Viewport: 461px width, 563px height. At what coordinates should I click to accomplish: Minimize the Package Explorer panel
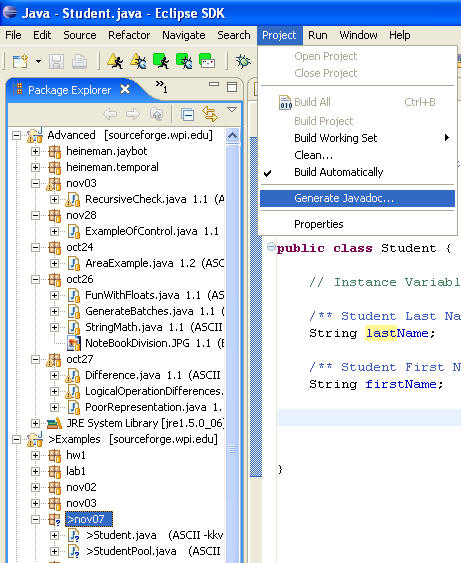point(214,84)
